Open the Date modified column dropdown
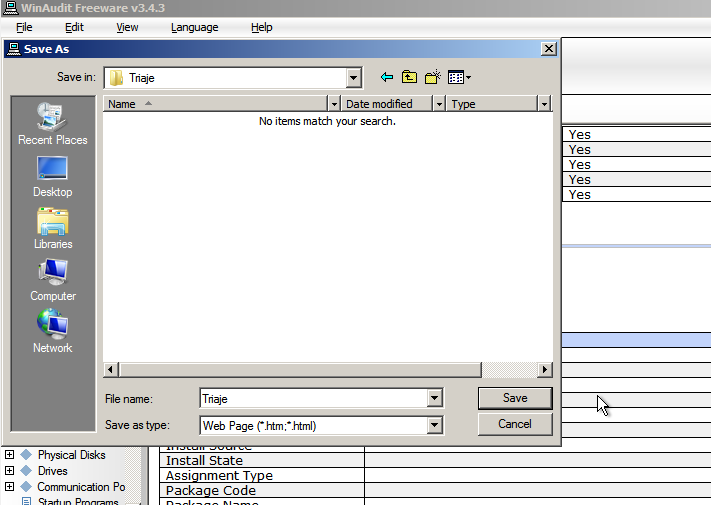 [x=439, y=104]
